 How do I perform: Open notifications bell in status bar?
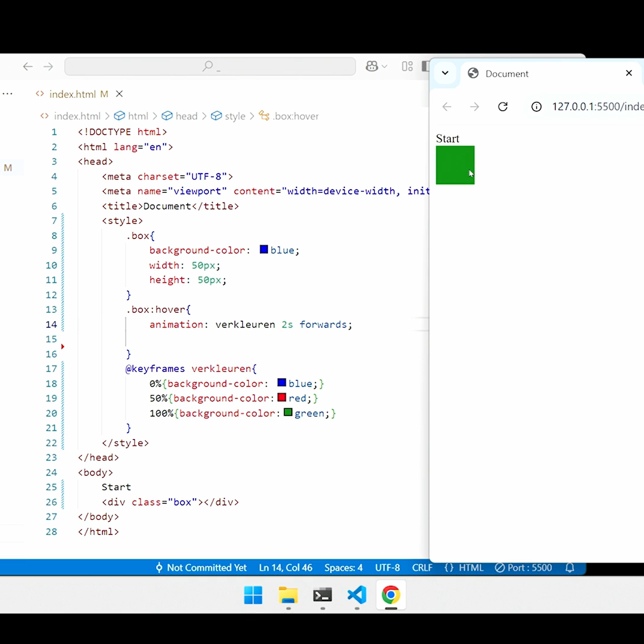(x=569, y=567)
